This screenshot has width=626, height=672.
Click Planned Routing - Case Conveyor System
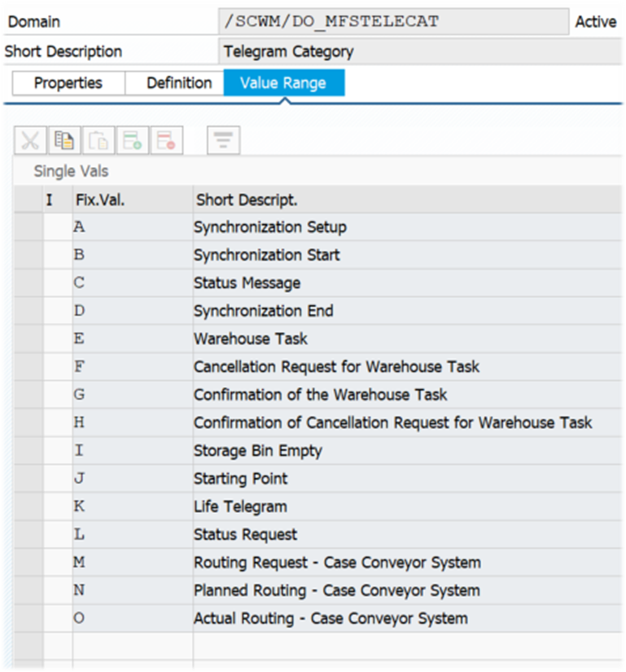(x=337, y=591)
